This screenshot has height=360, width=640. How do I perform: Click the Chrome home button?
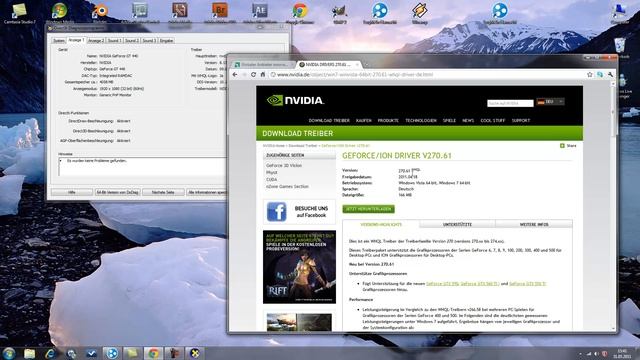[x=263, y=75]
